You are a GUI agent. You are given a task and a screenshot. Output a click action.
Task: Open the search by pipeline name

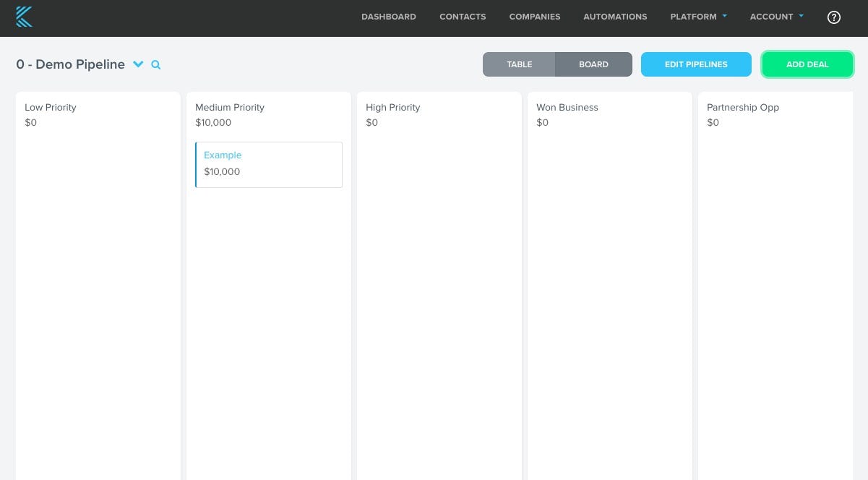155,64
